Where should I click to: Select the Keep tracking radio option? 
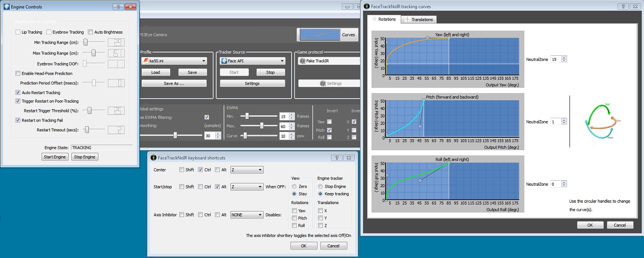(x=320, y=194)
